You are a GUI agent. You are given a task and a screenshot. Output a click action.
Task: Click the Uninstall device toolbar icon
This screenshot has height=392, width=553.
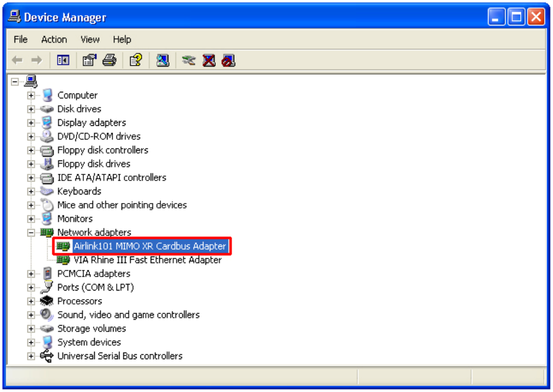[x=209, y=60]
